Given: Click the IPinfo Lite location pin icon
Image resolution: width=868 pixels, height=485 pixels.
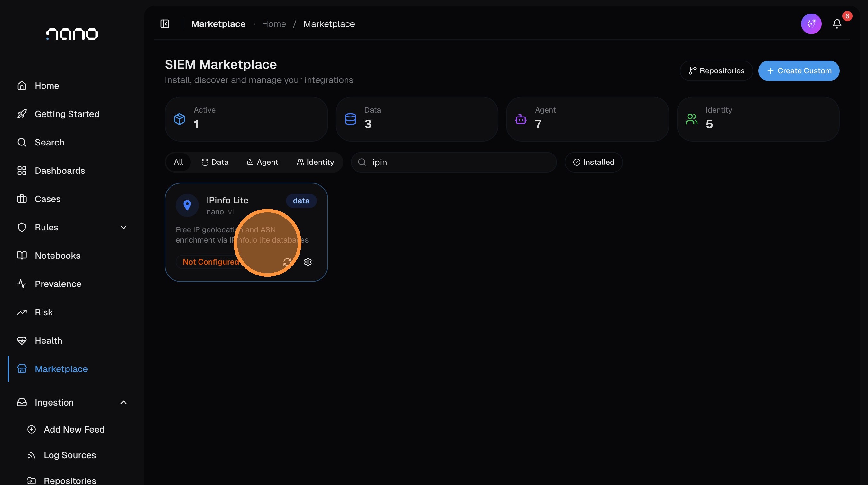Looking at the screenshot, I should click(187, 205).
